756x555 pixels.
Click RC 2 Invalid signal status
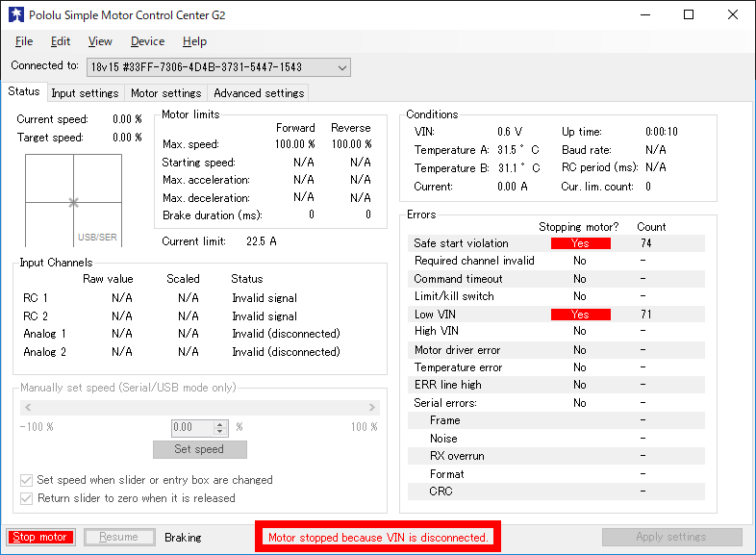265,316
